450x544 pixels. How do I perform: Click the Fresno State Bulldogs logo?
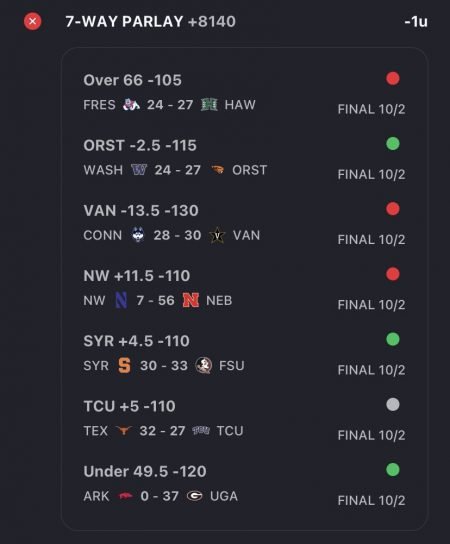click(131, 104)
